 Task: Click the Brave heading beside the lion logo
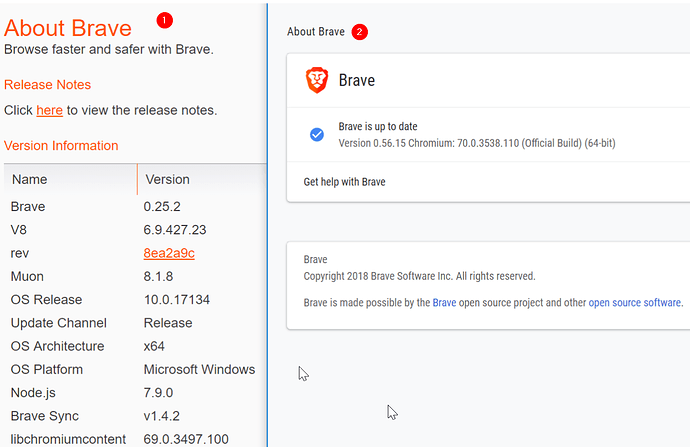click(x=357, y=81)
